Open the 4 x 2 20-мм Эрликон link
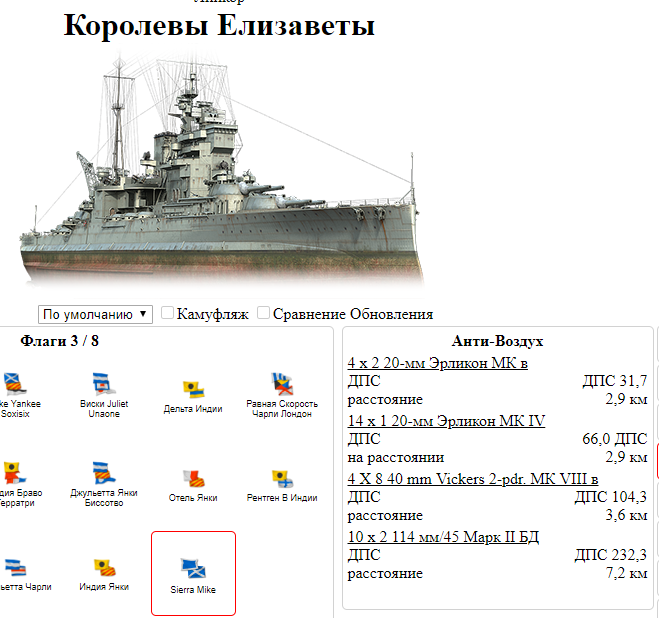 point(437,363)
